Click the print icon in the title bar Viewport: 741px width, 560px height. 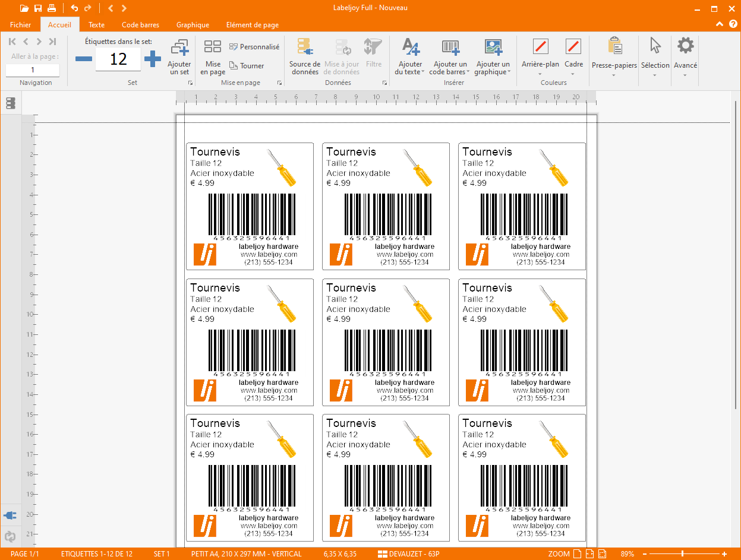(x=52, y=8)
